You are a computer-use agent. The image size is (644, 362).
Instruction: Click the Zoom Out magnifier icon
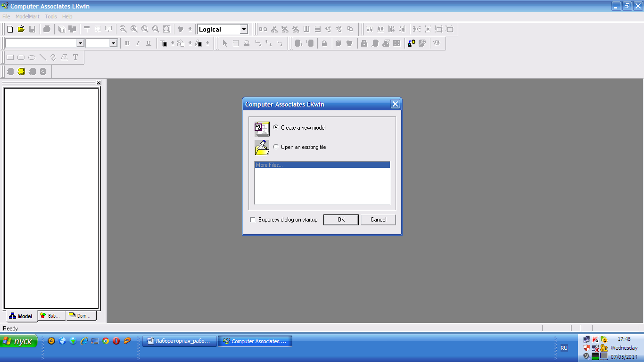123,29
